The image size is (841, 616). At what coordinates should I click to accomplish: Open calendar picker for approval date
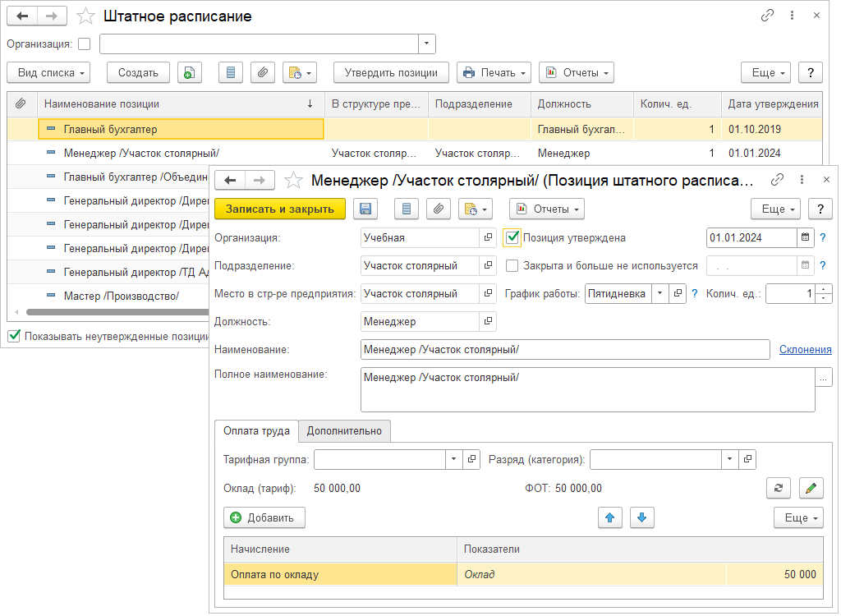click(x=805, y=237)
